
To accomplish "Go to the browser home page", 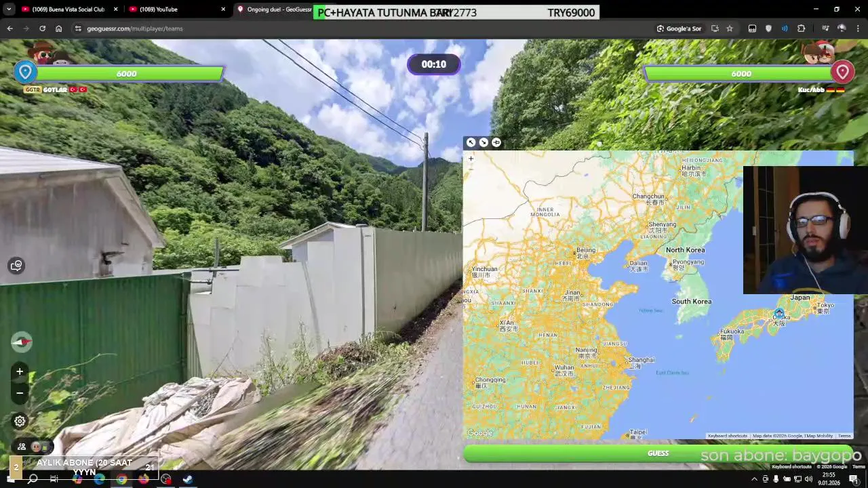I will (58, 28).
